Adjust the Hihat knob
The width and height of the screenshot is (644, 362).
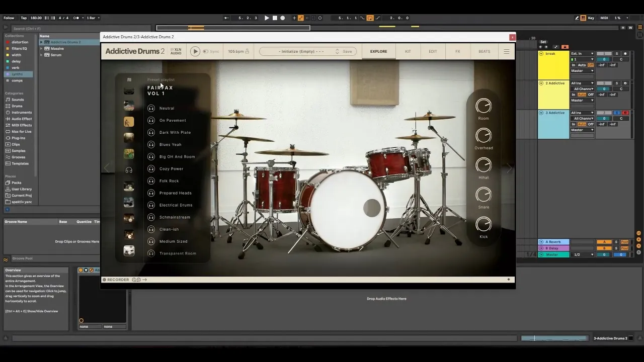[484, 165]
